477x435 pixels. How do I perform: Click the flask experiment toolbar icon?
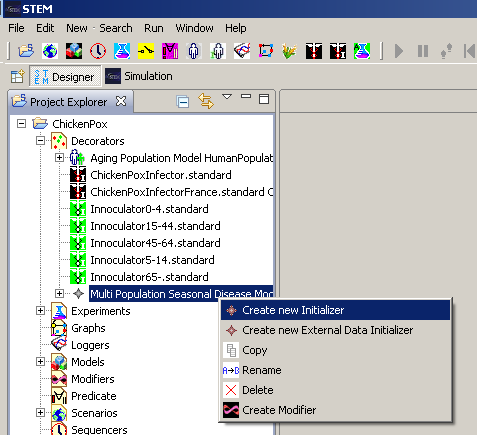[x=122, y=51]
